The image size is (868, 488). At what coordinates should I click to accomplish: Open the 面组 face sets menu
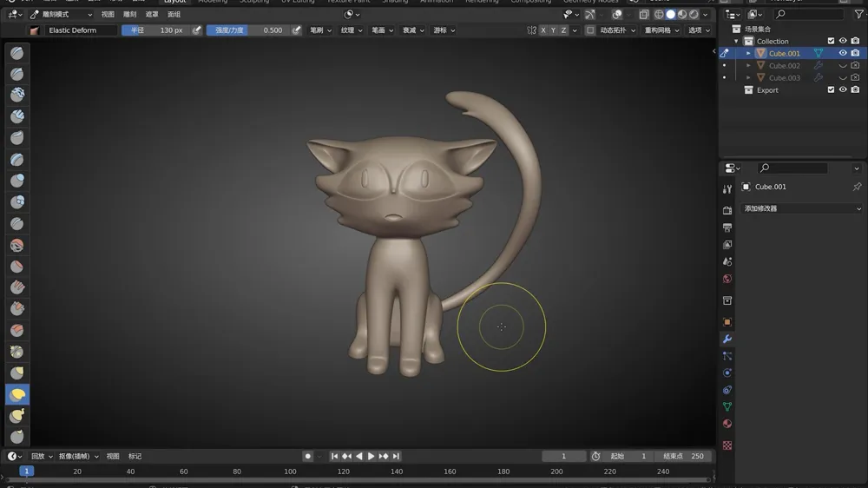click(174, 15)
